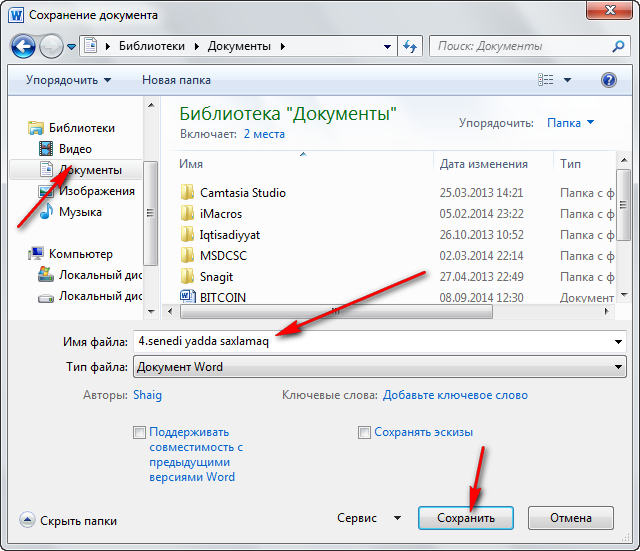This screenshot has height=551, width=640.
Task: Click Новая папка toolbar button
Action: [x=176, y=80]
